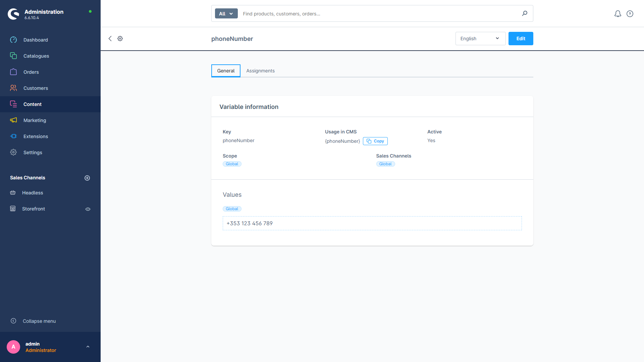Click the blue Edit button
644x362 pixels.
point(521,39)
